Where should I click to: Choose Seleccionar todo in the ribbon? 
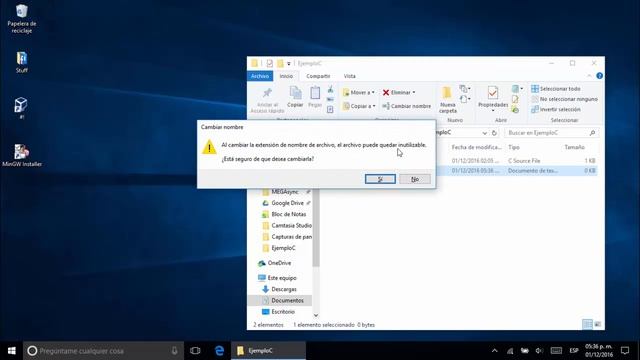pos(556,89)
